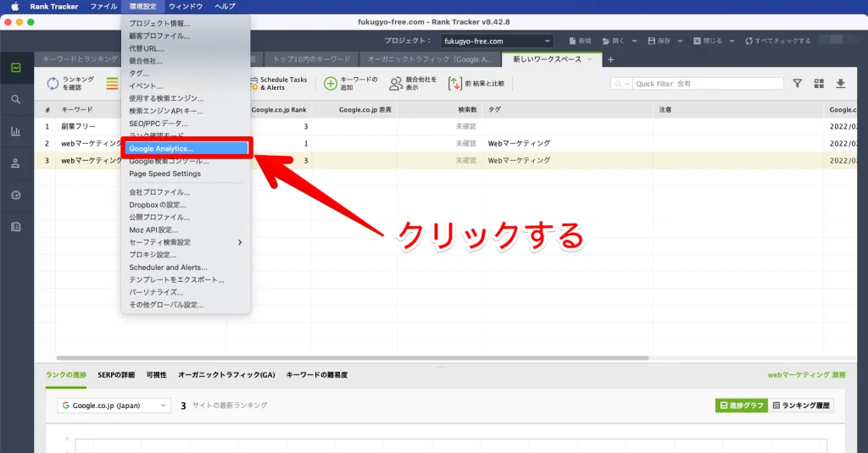Viewport: 868px width, 453px height.
Task: Click the filter funnel icon
Action: click(x=797, y=84)
